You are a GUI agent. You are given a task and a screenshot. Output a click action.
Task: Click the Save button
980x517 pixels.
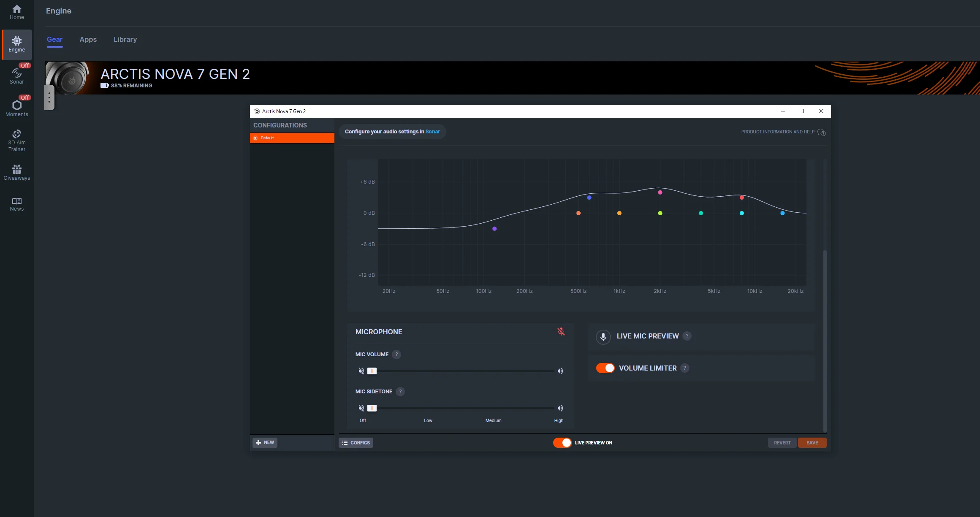point(812,443)
